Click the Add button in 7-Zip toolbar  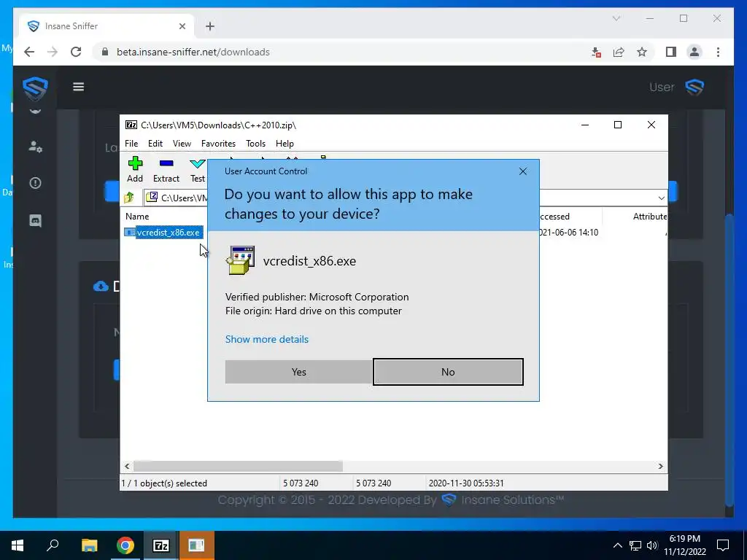135,169
